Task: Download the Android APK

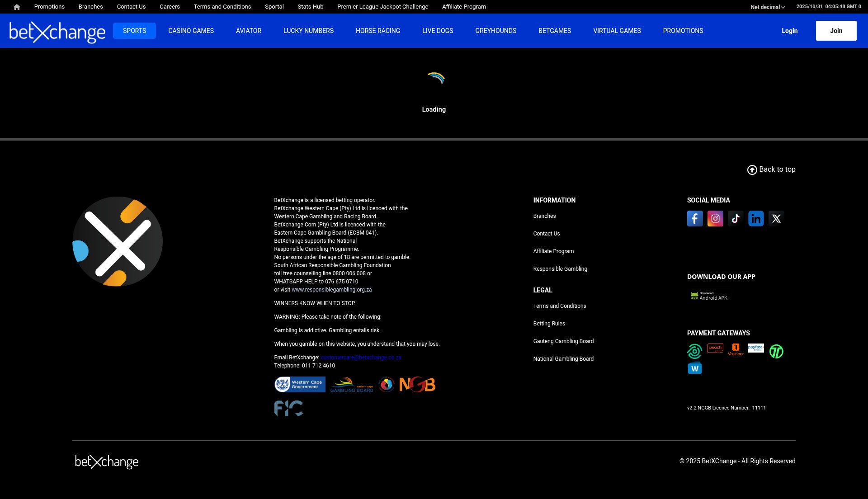Action: click(709, 296)
